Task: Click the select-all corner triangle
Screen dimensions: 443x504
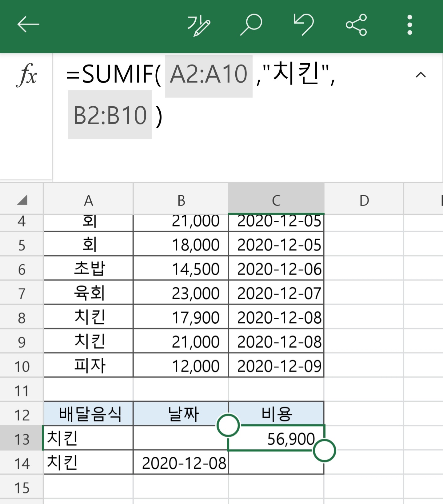Action: [22, 200]
